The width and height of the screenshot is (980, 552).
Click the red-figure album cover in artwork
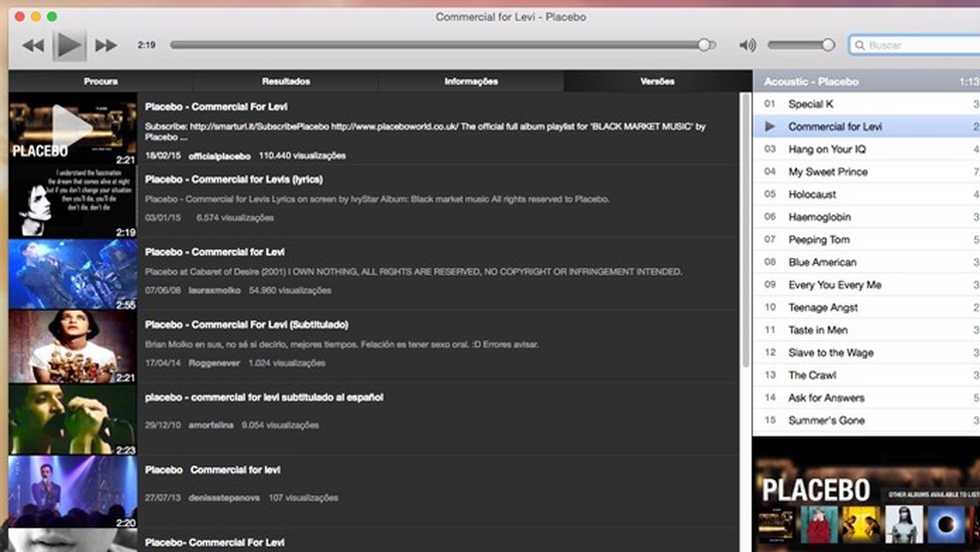pyautogui.click(x=819, y=524)
